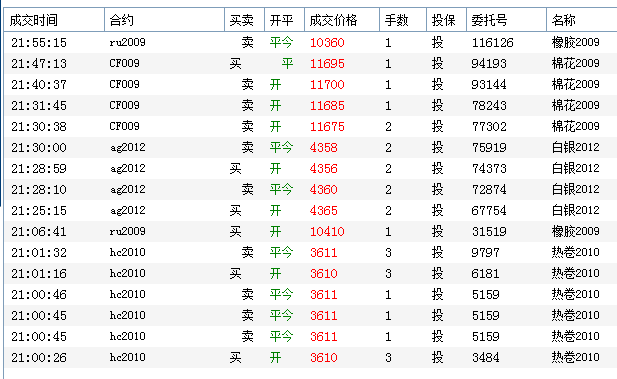The width and height of the screenshot is (617, 379).
Task: Select the trade at 21:31:45
Action: tap(310, 105)
